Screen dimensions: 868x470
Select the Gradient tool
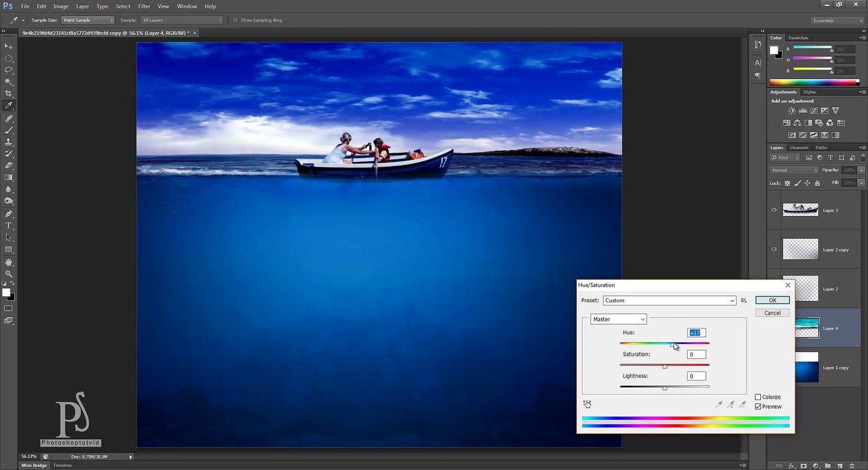(x=8, y=178)
